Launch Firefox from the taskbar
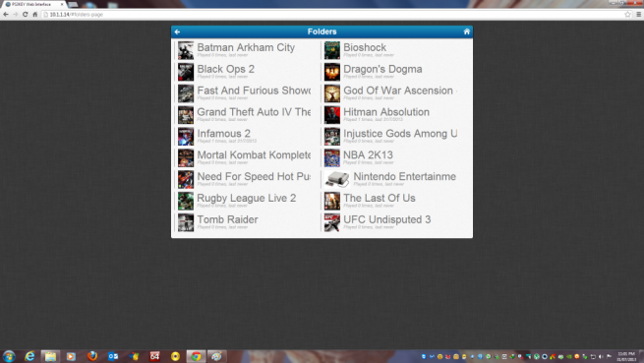The height and width of the screenshot is (363, 644). pyautogui.click(x=92, y=356)
